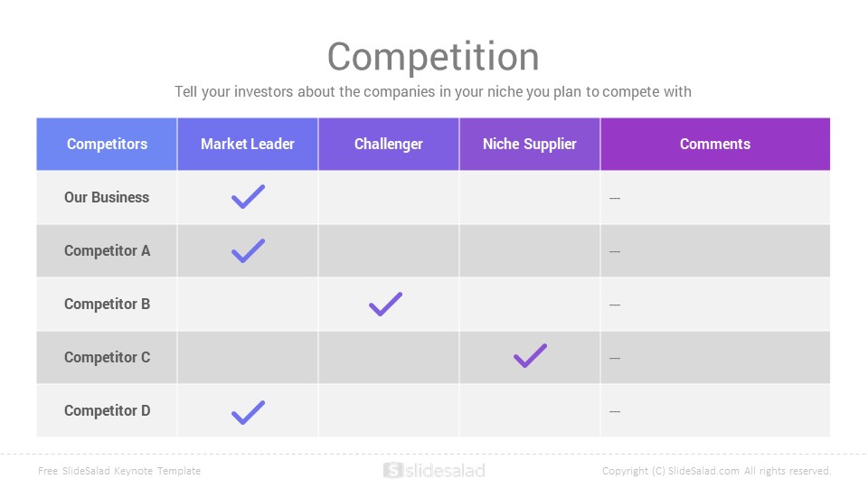868x488 pixels.
Task: Select the Competition title text
Action: [433, 56]
